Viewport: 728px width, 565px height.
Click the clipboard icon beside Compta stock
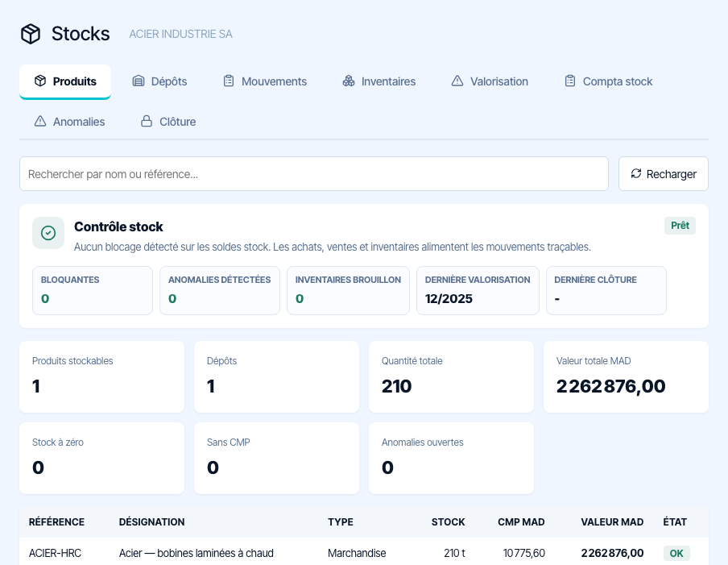pyautogui.click(x=570, y=81)
